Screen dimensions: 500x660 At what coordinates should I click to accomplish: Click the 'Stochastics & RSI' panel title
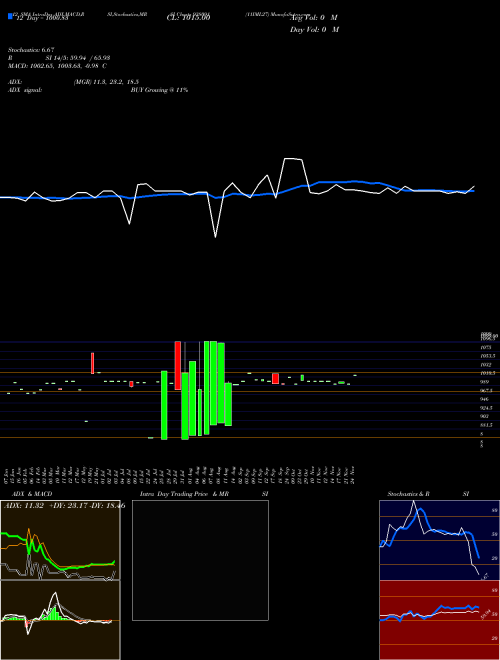(428, 494)
